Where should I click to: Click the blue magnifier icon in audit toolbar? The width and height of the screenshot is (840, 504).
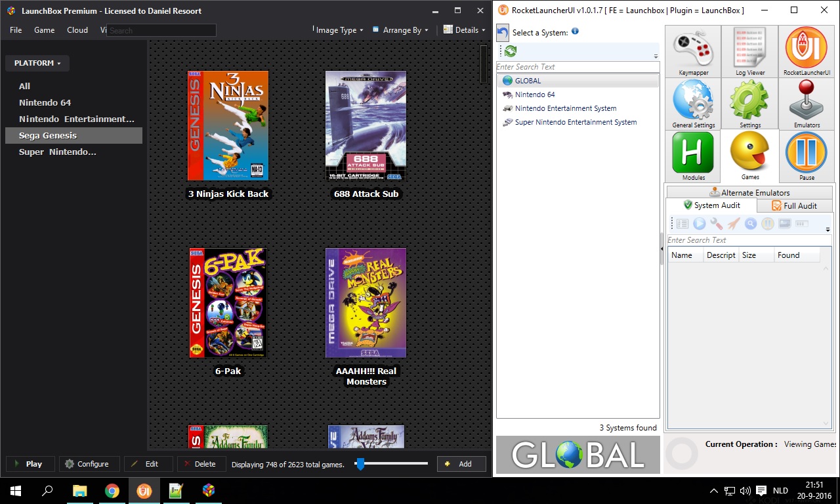click(x=750, y=224)
